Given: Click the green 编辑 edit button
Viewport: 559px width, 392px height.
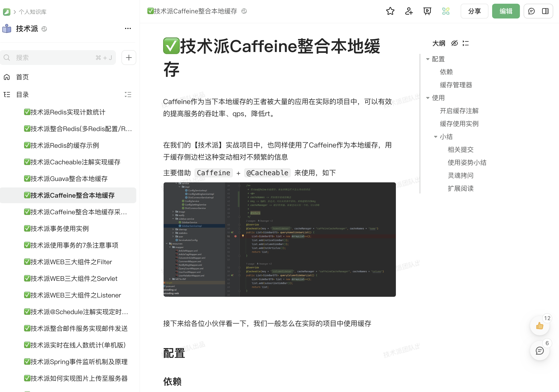Looking at the screenshot, I should (x=506, y=11).
